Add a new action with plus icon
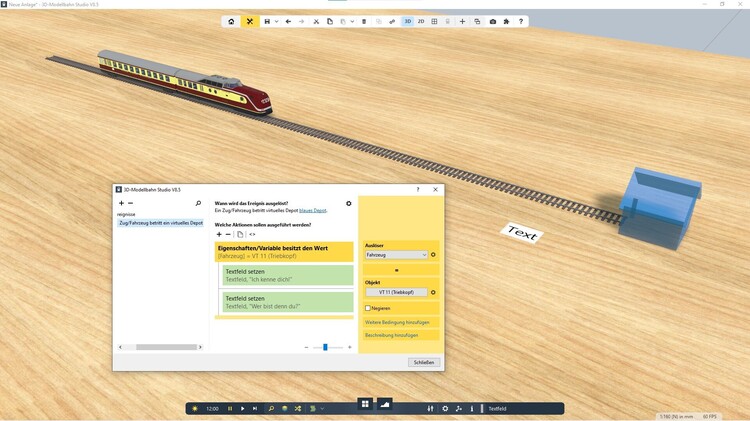750x421 pixels. [219, 234]
